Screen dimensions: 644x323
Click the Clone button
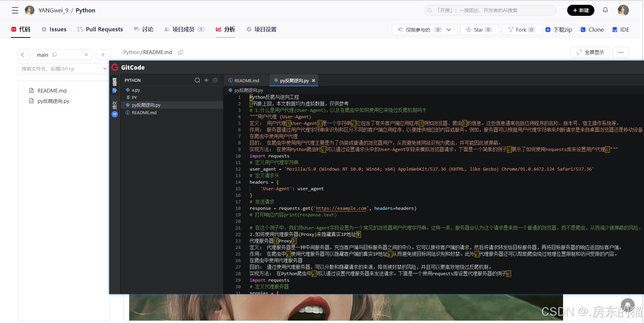592,30
